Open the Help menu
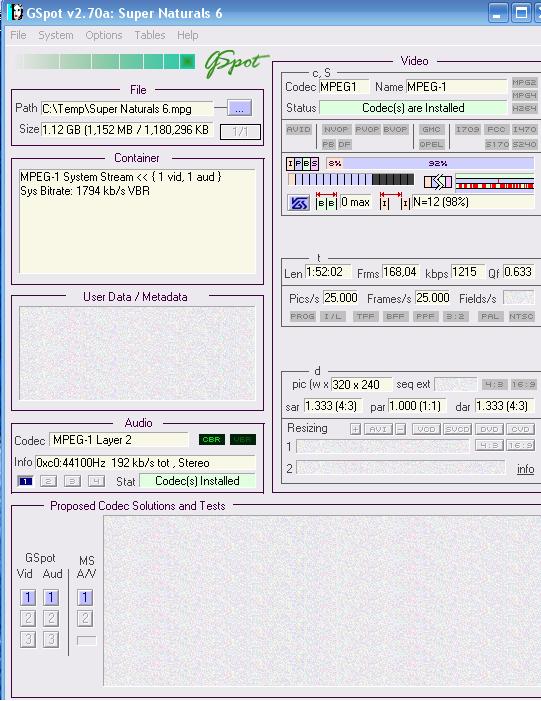Screen dimensions: 541x701 187,35
